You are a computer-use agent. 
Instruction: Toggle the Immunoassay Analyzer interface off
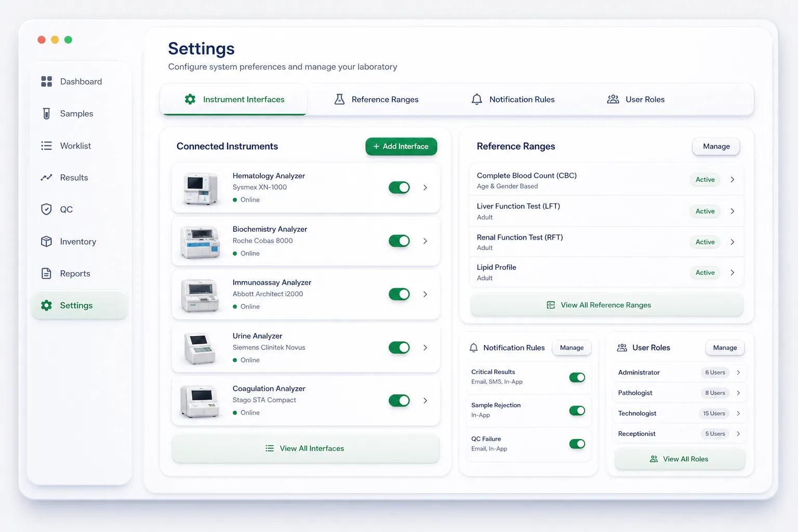point(399,294)
